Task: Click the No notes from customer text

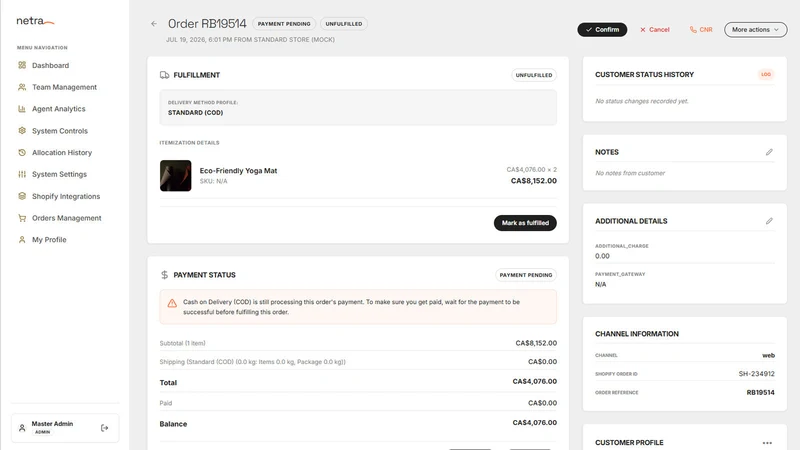Action: [x=630, y=173]
